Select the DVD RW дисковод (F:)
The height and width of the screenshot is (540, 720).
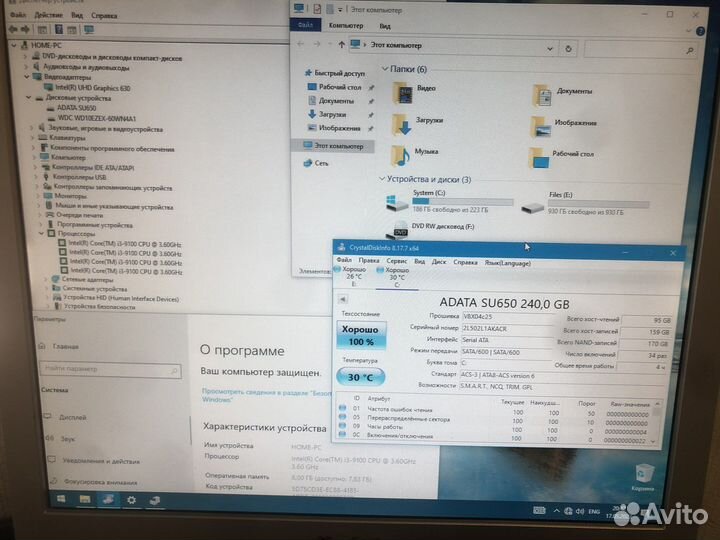[430, 229]
